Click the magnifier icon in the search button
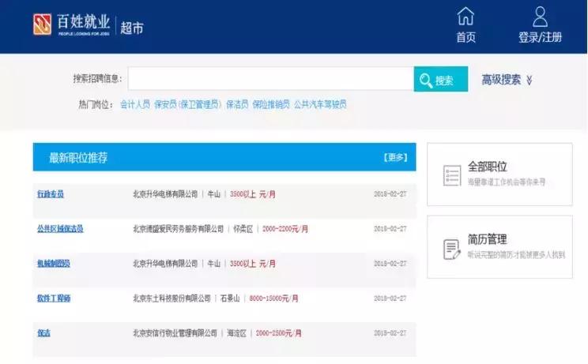 tap(426, 80)
